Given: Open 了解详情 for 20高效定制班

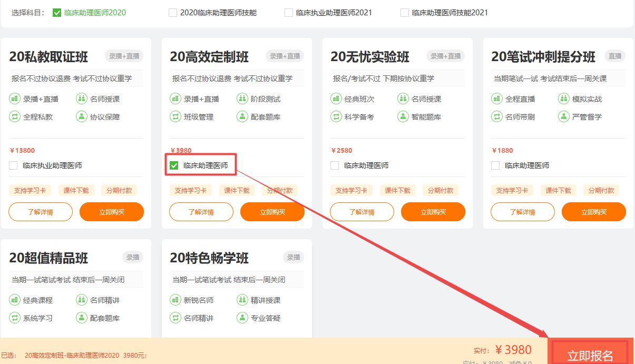Looking at the screenshot, I should click(201, 212).
